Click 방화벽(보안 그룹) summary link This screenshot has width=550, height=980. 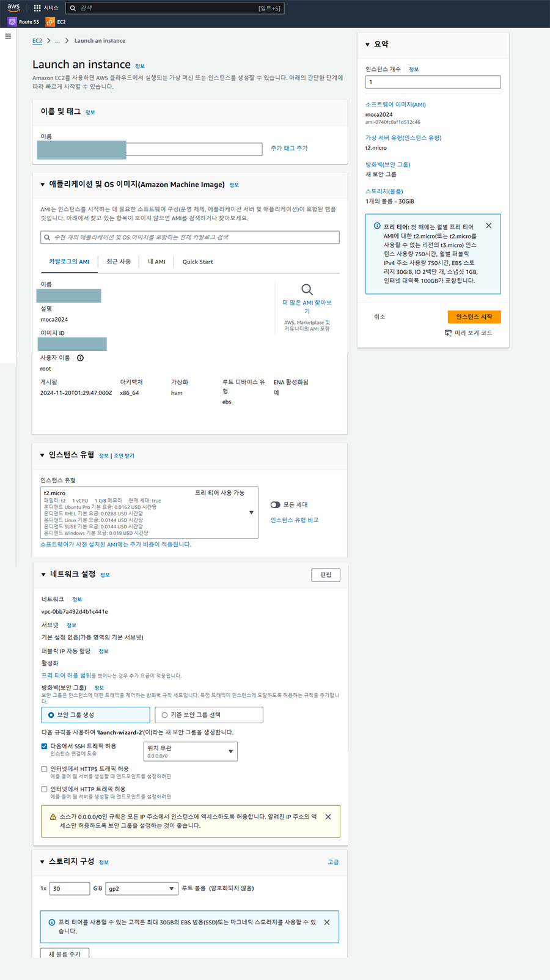(x=388, y=165)
